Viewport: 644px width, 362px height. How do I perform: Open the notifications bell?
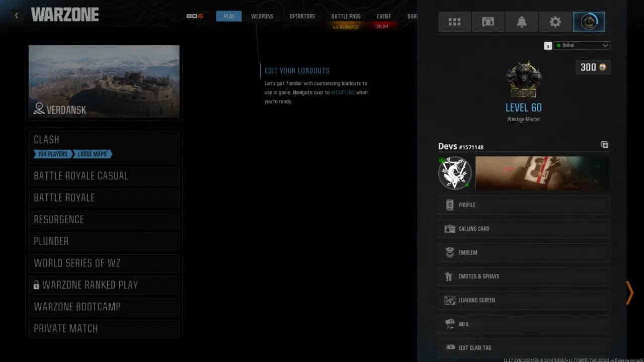(522, 22)
